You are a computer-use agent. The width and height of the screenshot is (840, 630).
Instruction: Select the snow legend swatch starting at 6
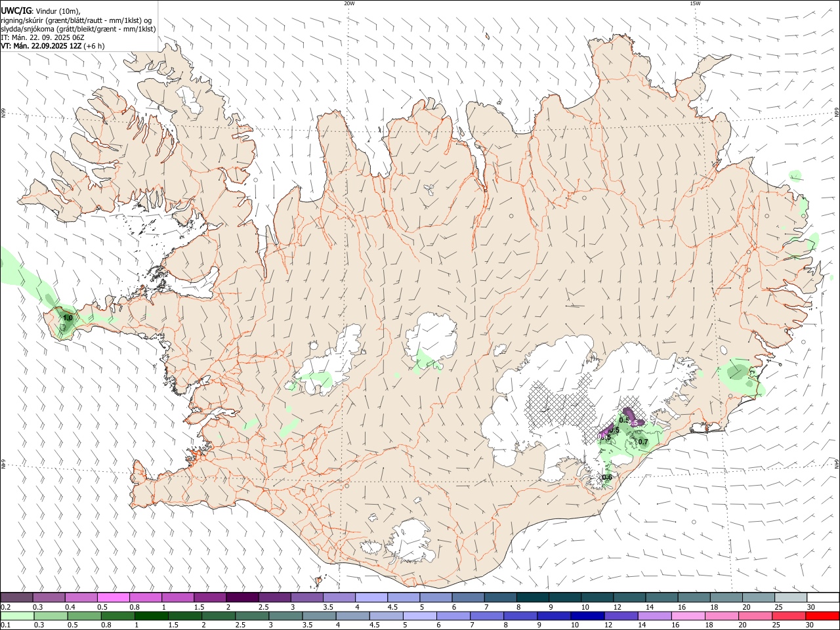click(467, 597)
